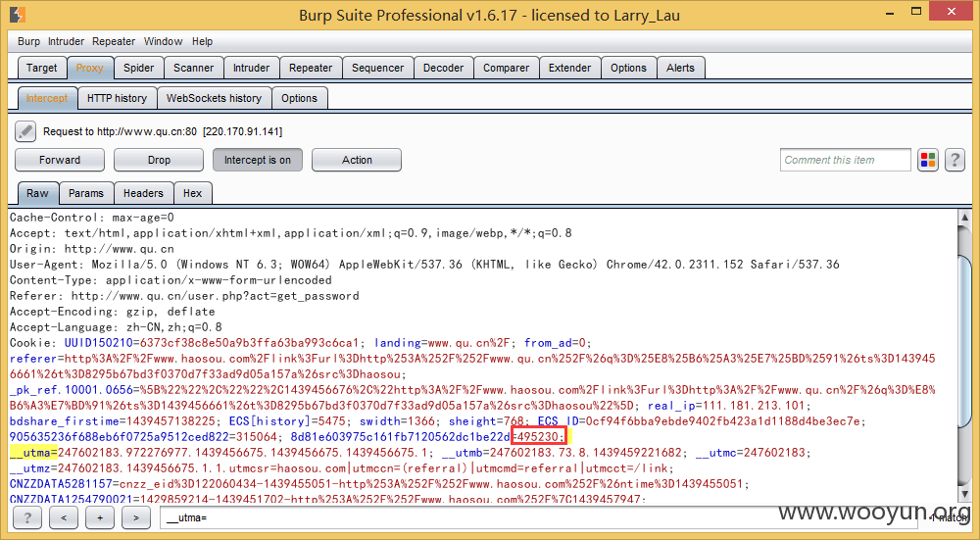The height and width of the screenshot is (540, 980).
Task: Select the Proxy tab
Action: coord(89,68)
